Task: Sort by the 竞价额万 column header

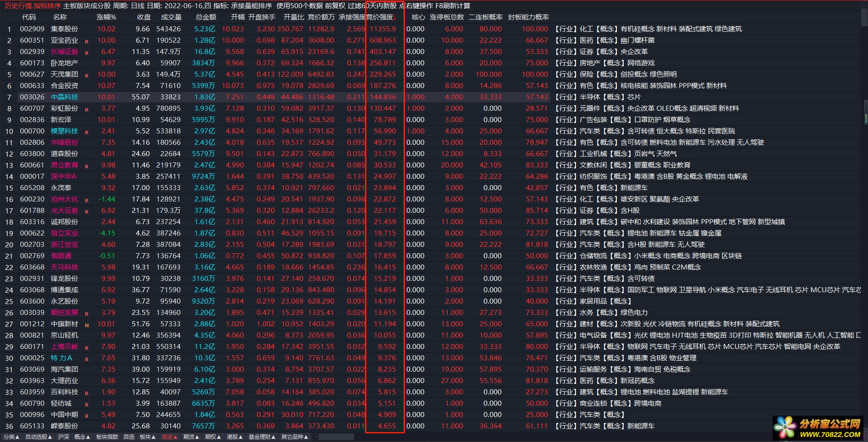Action: coord(321,17)
